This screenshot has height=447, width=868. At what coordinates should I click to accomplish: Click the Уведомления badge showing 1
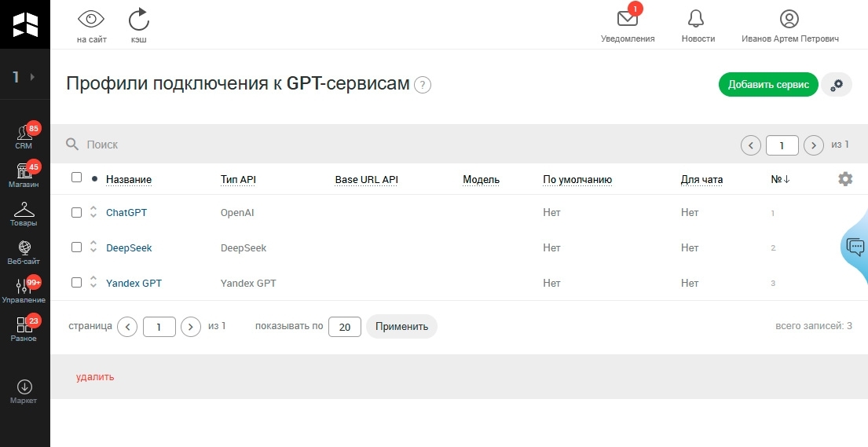(635, 9)
